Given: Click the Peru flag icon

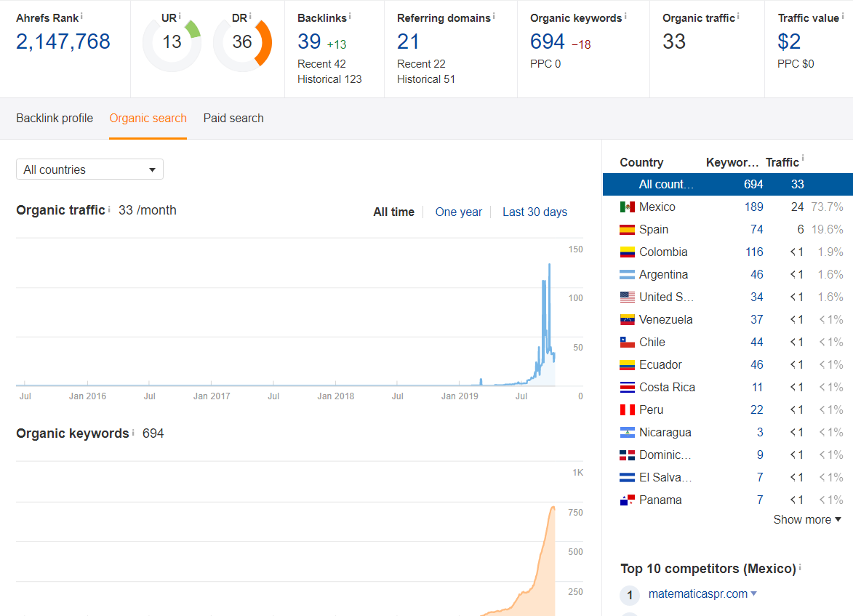Looking at the screenshot, I should [628, 409].
